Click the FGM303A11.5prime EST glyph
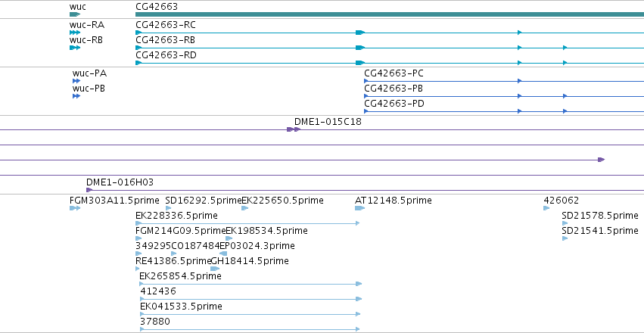Screen dimensions: 644x333 coord(75,208)
